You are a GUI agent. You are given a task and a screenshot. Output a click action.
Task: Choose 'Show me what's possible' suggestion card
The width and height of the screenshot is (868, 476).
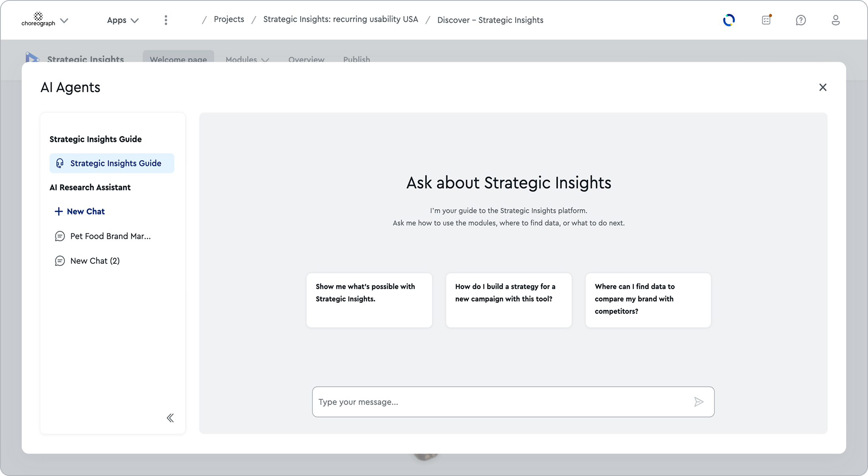(369, 300)
